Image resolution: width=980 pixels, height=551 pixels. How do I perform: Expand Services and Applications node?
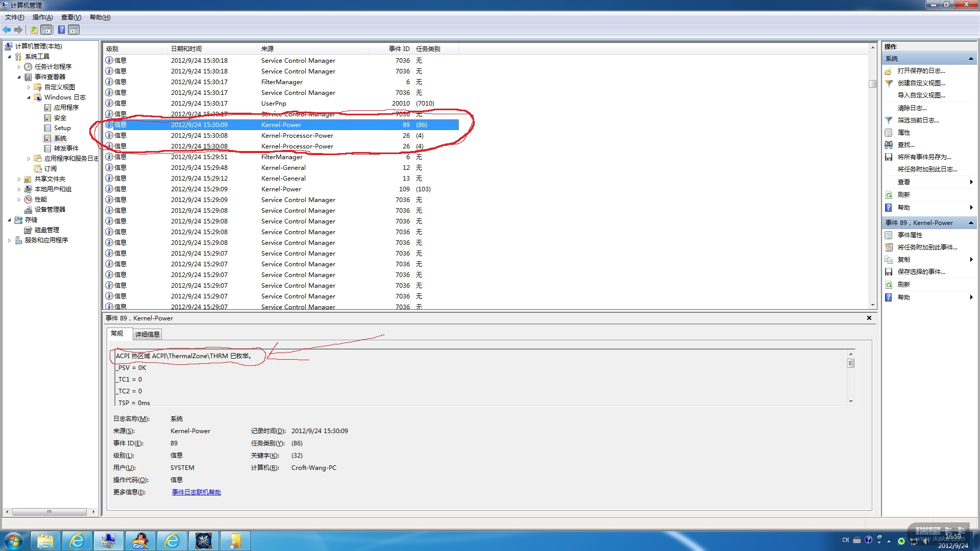coord(9,240)
